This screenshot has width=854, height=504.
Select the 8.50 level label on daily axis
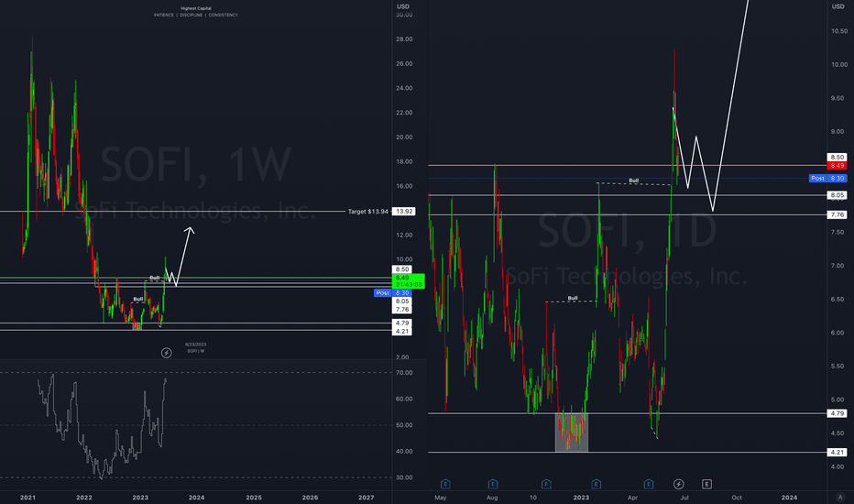pos(838,157)
